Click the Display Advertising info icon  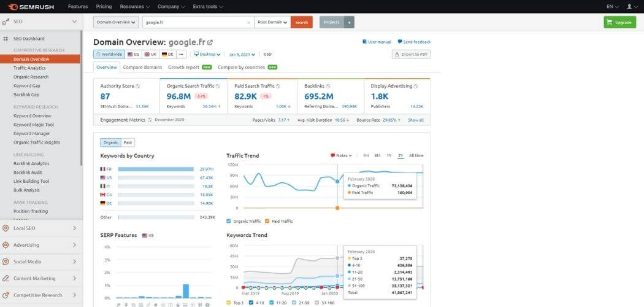tap(416, 87)
